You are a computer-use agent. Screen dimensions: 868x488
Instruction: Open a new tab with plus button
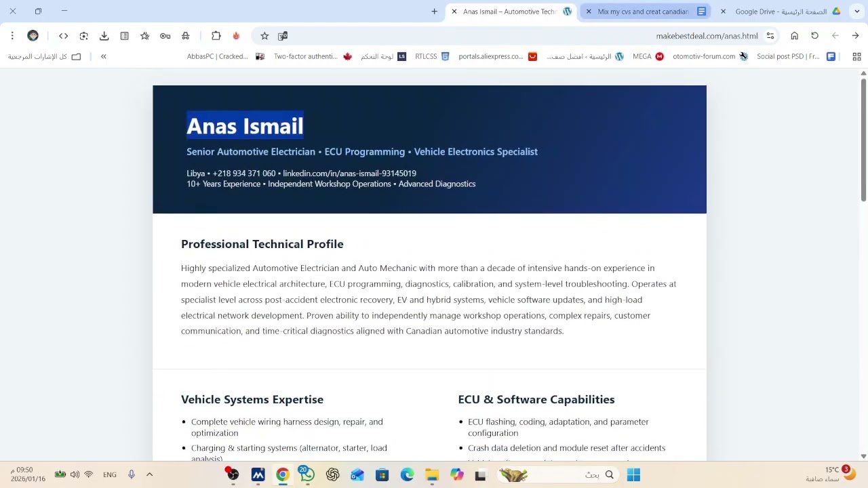(434, 12)
